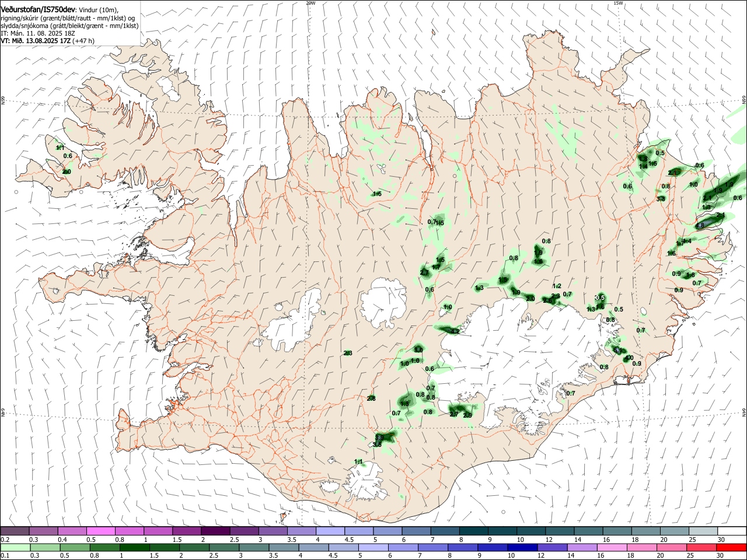
Task: Pick the medium purple 3 snow swatch
Action: click(x=273, y=531)
